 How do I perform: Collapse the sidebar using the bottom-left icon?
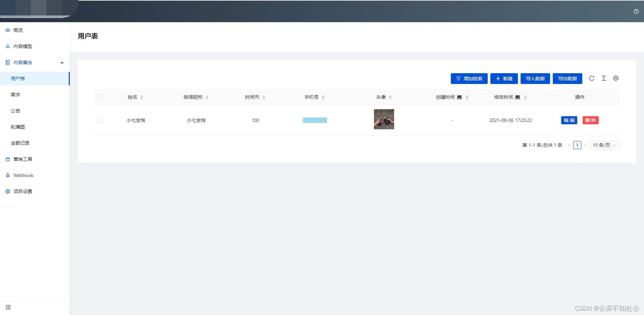pos(8,307)
